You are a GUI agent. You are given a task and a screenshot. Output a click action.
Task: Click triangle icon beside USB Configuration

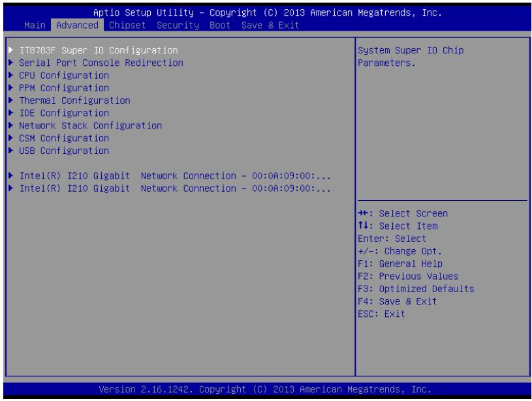click(11, 151)
